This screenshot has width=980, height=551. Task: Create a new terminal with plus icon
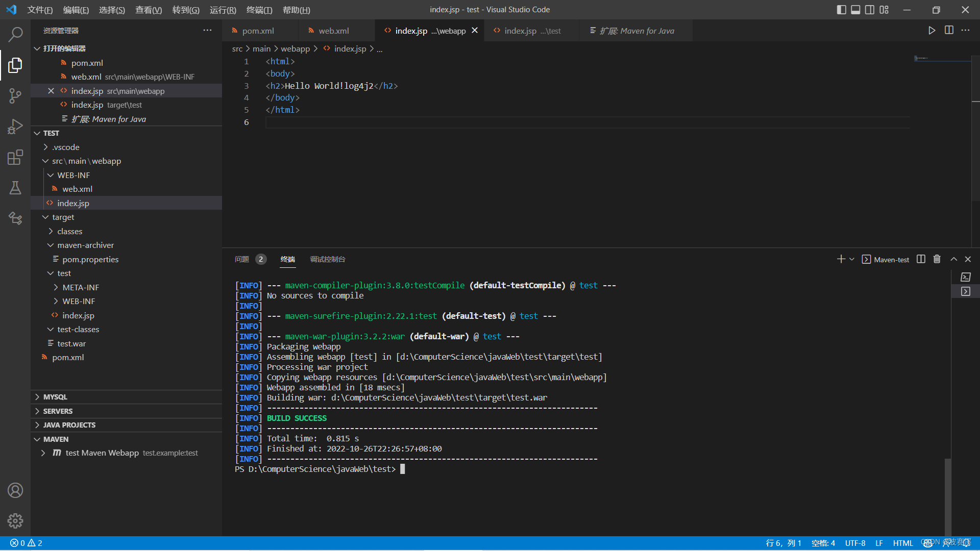click(x=841, y=259)
